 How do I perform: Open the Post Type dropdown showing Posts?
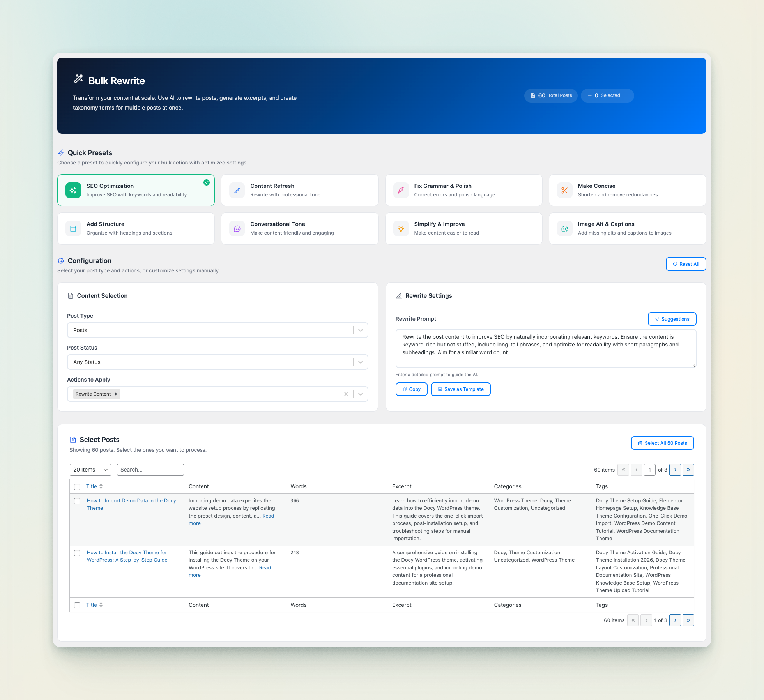[x=218, y=330]
